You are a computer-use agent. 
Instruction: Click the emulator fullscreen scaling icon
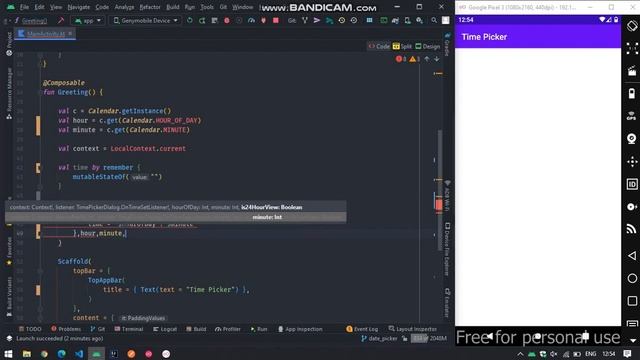(631, 49)
